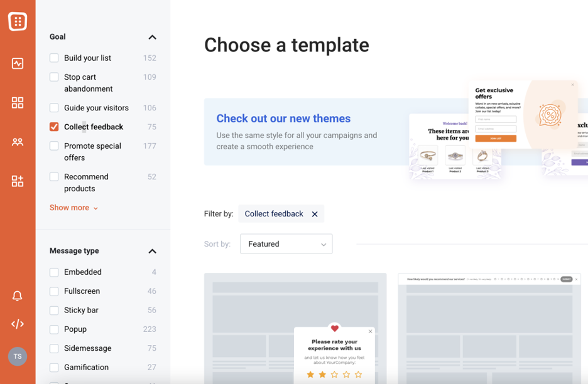The width and height of the screenshot is (588, 384).
Task: Click the 177 count beside Promote special offers
Action: tap(150, 146)
